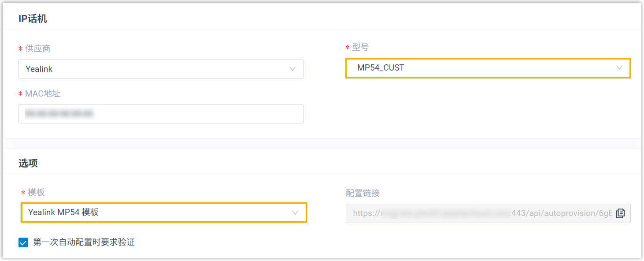
Task: Click the 供应商 field label
Action: [x=37, y=48]
